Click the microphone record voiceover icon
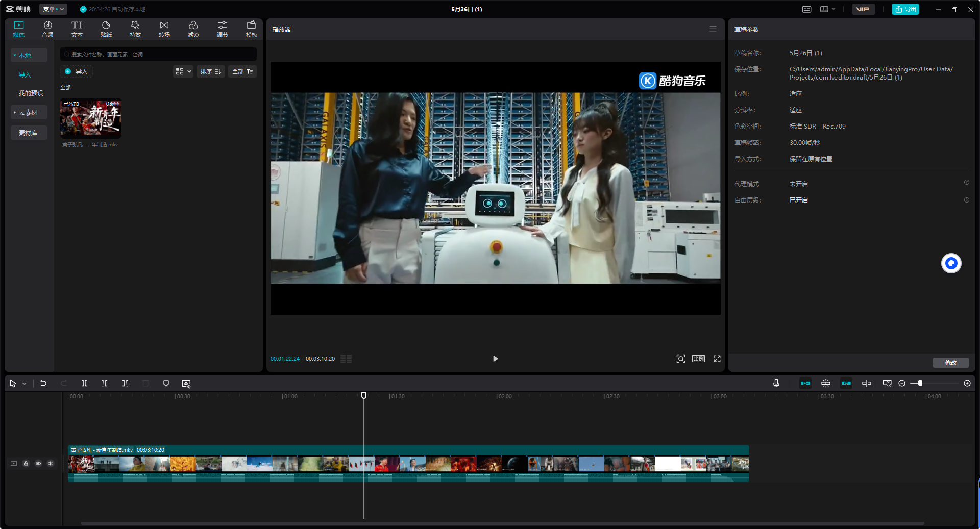980x529 pixels. pos(776,383)
